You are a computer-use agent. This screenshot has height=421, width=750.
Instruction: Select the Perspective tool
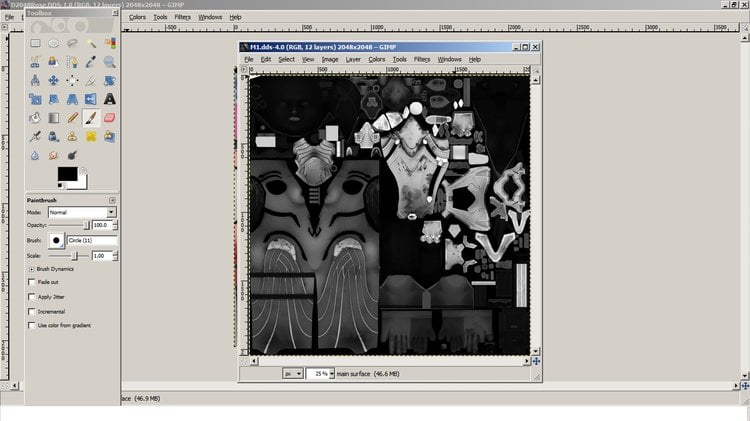pos(72,100)
